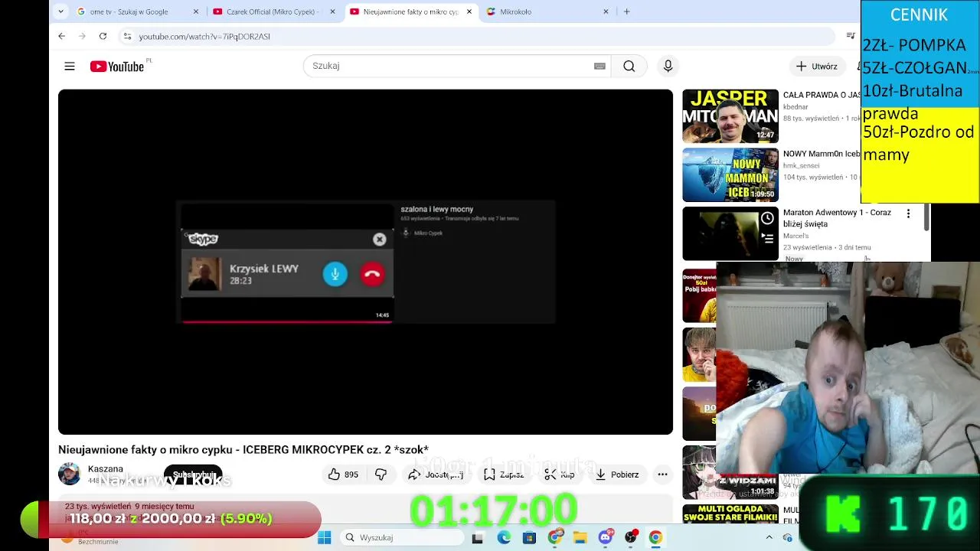Viewport: 980px width, 551px height.
Task: Open the media control icon in toolbar
Action: tap(850, 36)
